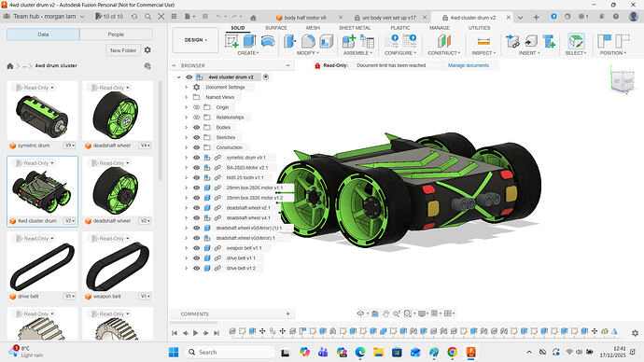Expand Document Settings tree node

(x=186, y=87)
